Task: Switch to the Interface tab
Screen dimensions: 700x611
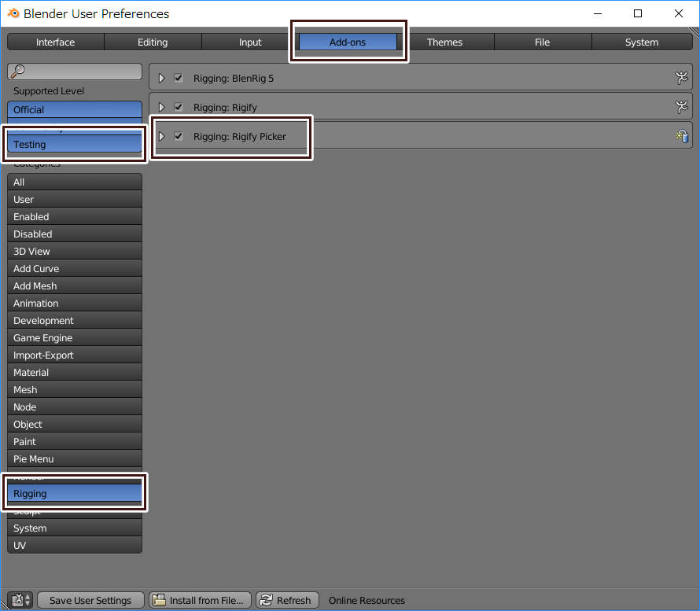Action: point(55,42)
